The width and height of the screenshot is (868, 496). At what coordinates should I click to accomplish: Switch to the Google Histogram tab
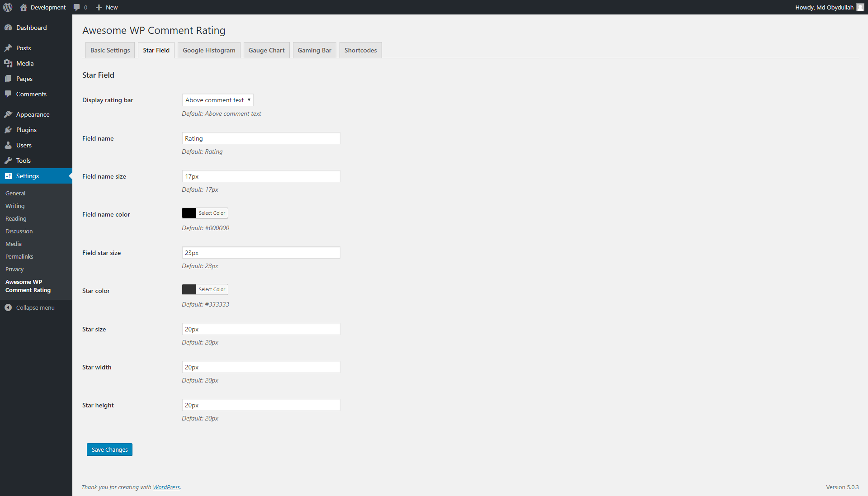tap(208, 50)
